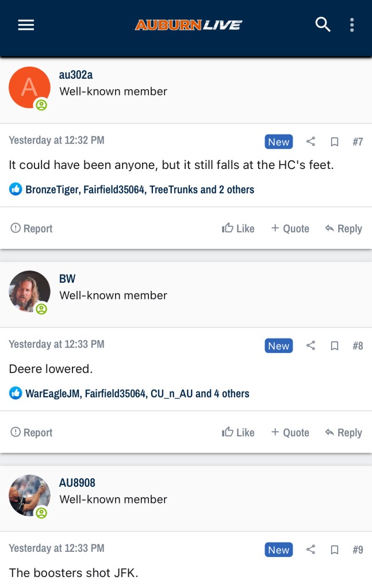Open the "and 2 others" likes list

[x=227, y=189]
